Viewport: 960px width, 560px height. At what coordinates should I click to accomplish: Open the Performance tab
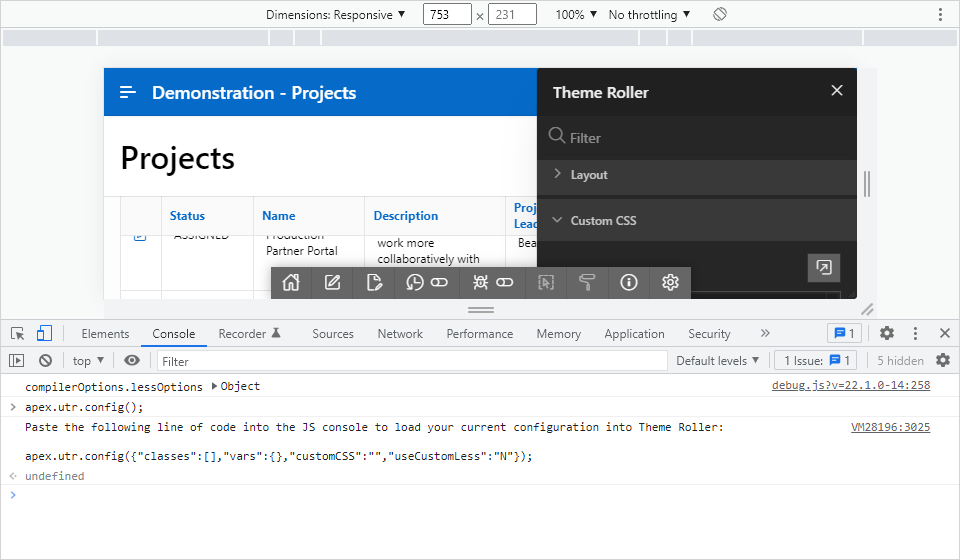pos(479,334)
